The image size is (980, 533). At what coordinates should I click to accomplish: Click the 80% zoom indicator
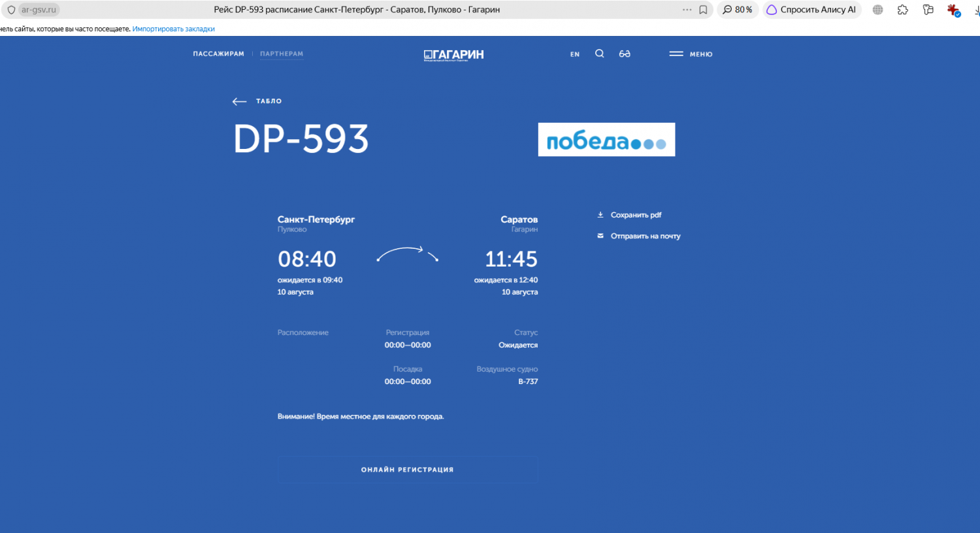point(738,10)
